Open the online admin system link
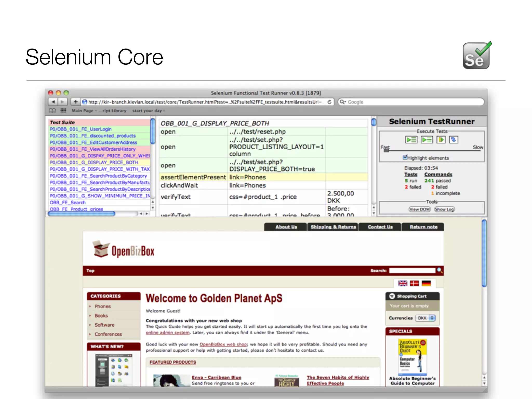The image size is (532, 399). point(168,332)
